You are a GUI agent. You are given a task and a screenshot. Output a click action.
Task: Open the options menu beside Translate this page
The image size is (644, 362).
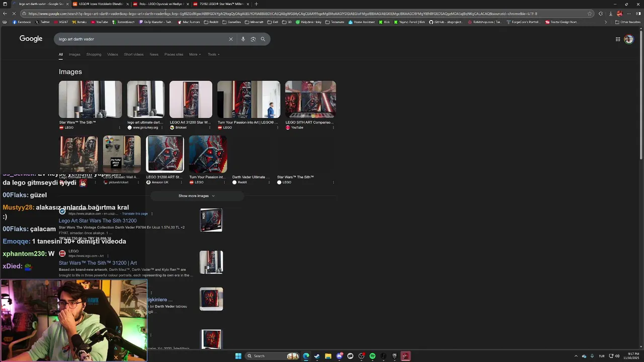pyautogui.click(x=152, y=214)
